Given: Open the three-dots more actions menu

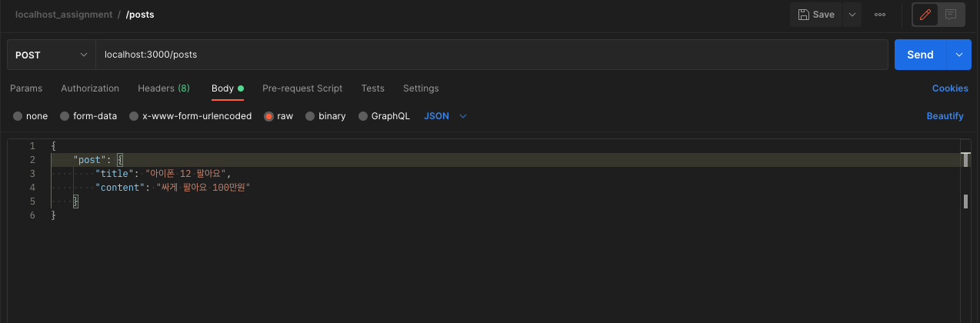Looking at the screenshot, I should [x=880, y=15].
